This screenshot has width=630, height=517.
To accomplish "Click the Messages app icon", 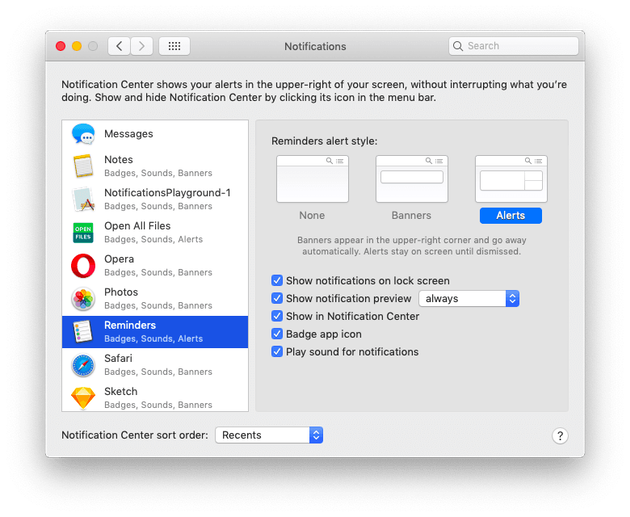I will pyautogui.click(x=83, y=134).
